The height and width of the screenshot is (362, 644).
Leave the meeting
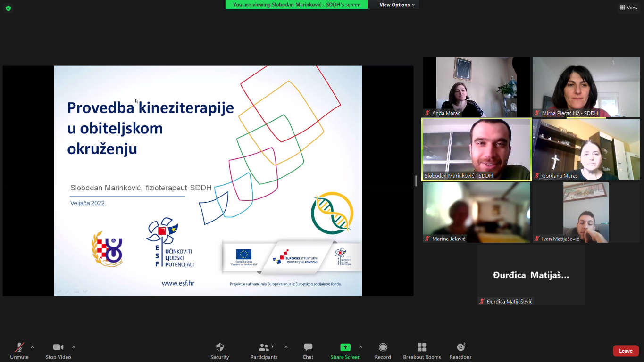pyautogui.click(x=626, y=351)
